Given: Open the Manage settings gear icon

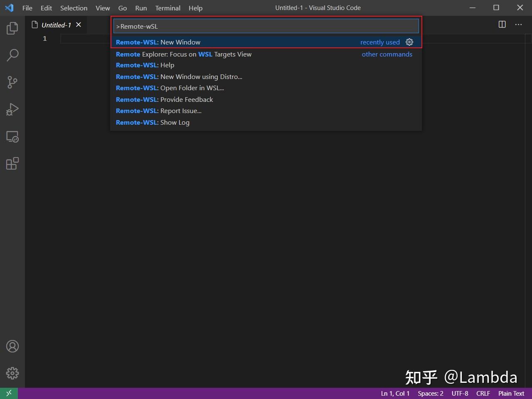Looking at the screenshot, I should tap(12, 373).
